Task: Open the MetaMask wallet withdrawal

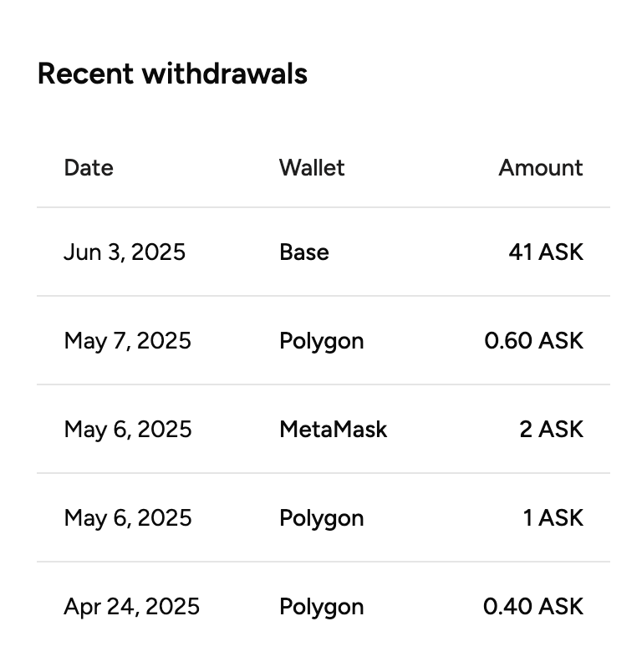Action: [333, 430]
